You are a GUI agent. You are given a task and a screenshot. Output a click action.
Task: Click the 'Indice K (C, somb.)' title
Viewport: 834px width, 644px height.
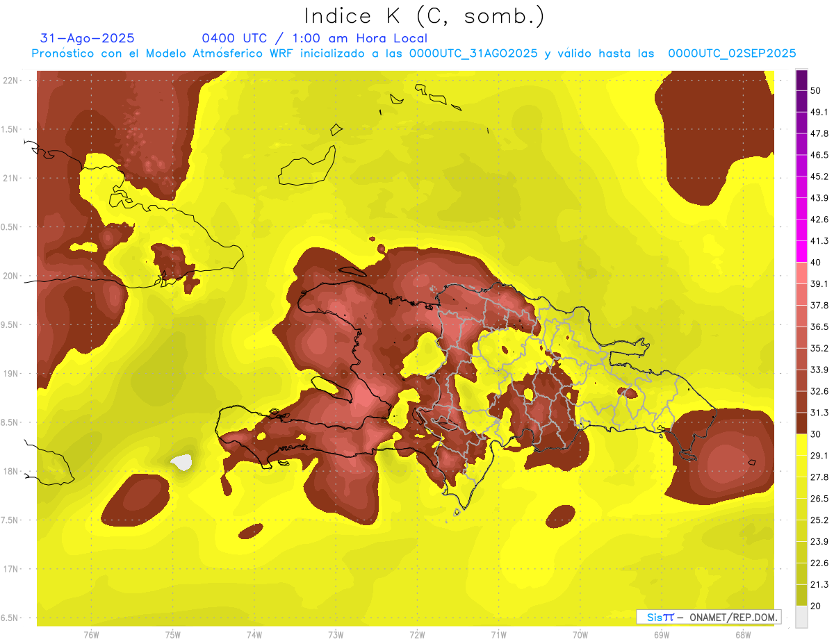(x=424, y=16)
